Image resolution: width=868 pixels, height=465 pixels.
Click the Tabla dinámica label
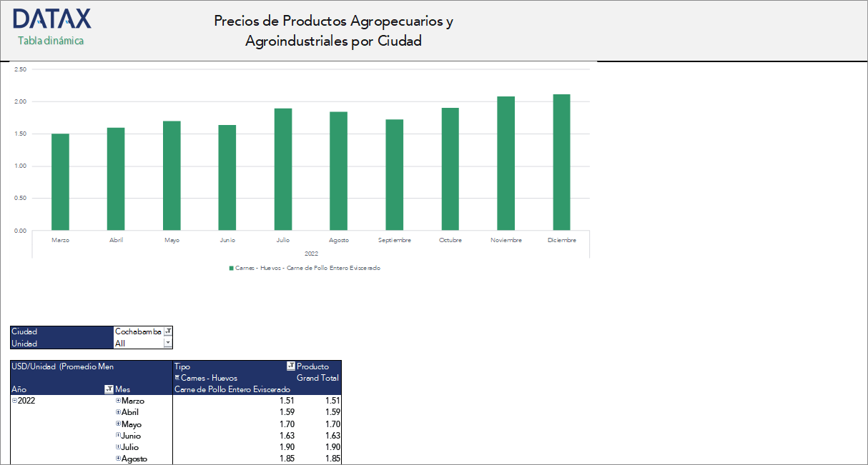(x=51, y=41)
